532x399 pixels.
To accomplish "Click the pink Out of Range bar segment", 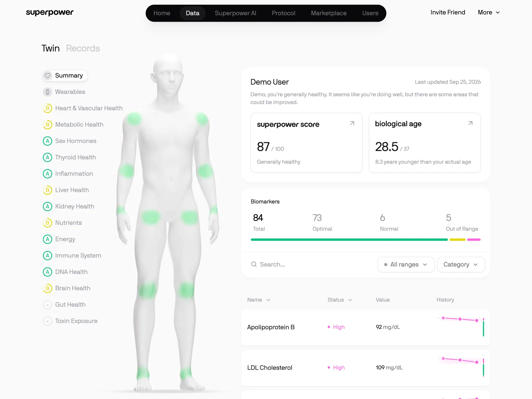I will click(x=474, y=240).
